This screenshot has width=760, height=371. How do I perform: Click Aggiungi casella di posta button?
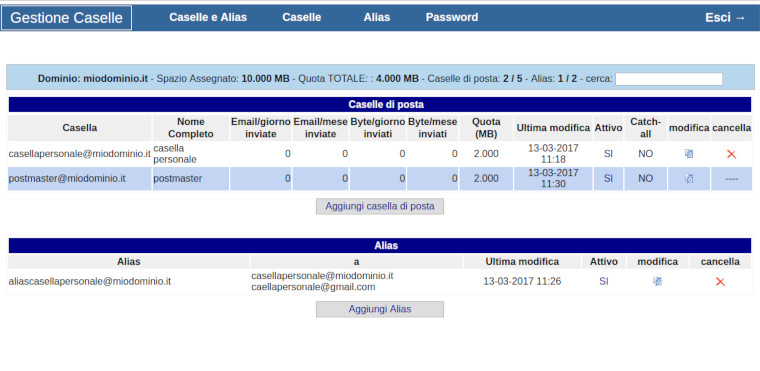(380, 206)
